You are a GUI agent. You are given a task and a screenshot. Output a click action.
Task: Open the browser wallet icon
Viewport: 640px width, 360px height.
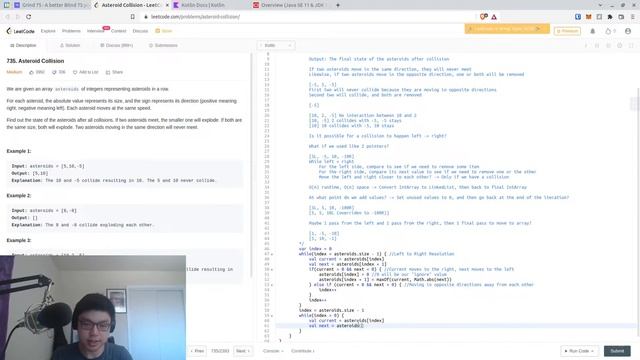point(621,17)
